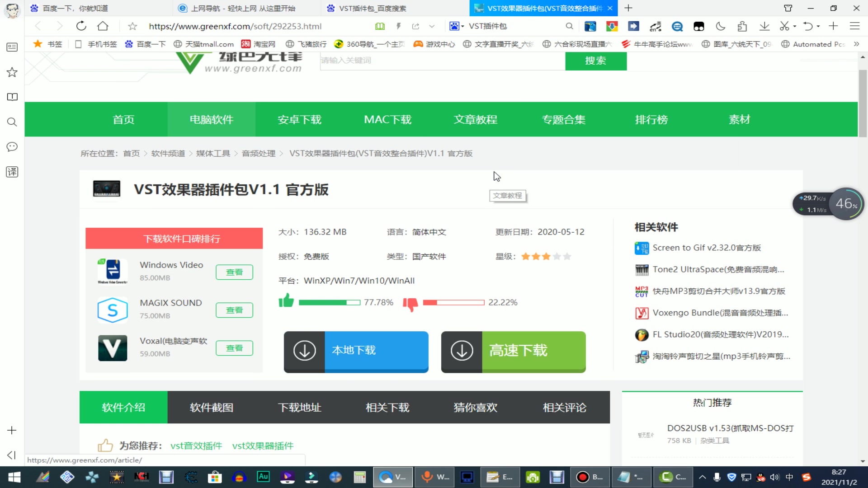Open sidebar search magnifier icon
The image size is (868, 488).
[12, 122]
